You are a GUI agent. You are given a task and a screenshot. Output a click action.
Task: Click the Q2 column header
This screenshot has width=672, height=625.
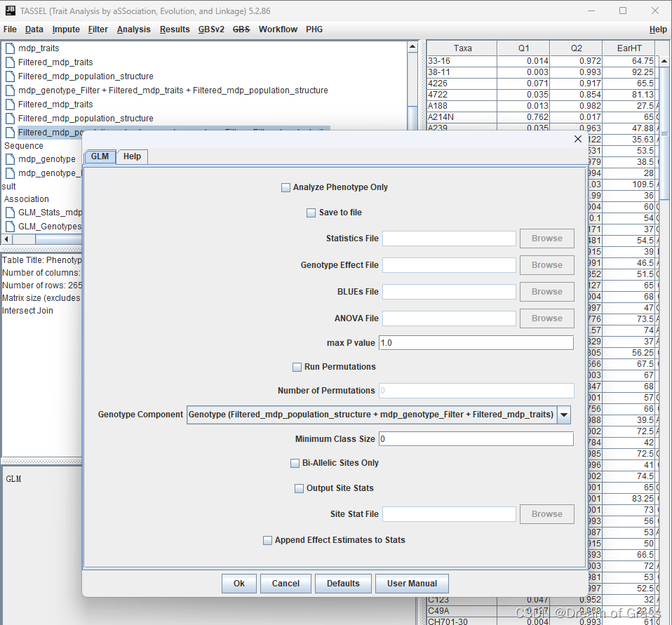tap(577, 48)
